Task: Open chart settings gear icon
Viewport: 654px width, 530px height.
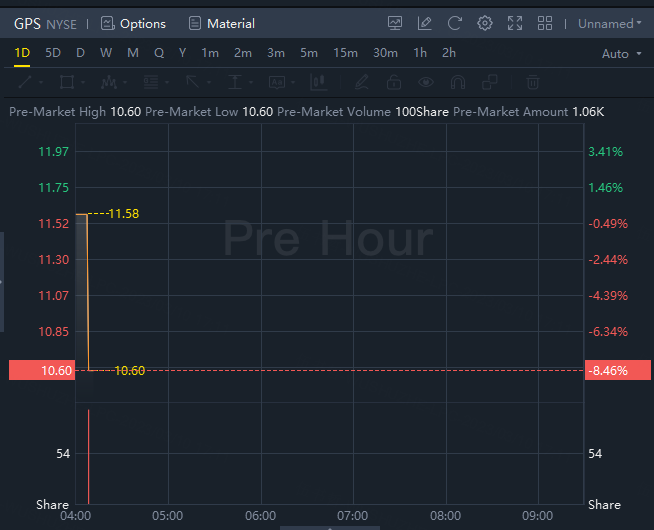Action: click(485, 23)
